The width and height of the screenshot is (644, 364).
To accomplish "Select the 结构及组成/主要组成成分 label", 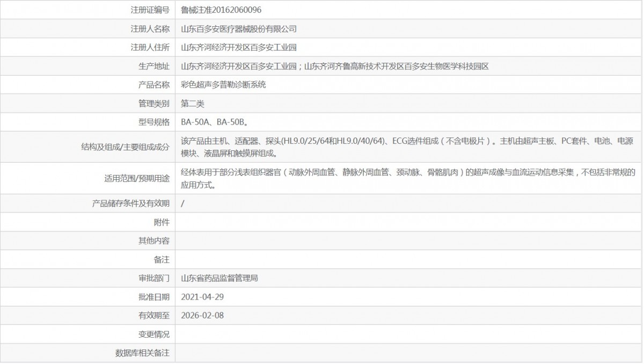I will [125, 147].
